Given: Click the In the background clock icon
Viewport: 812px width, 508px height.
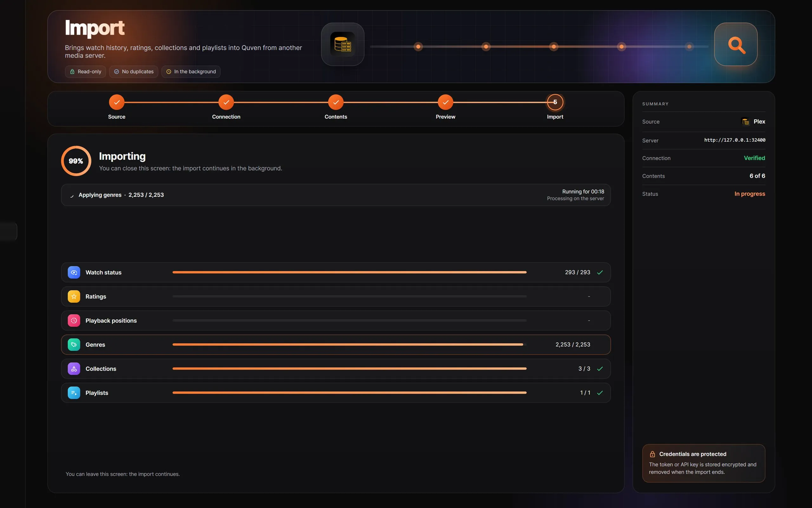Looking at the screenshot, I should click(169, 71).
